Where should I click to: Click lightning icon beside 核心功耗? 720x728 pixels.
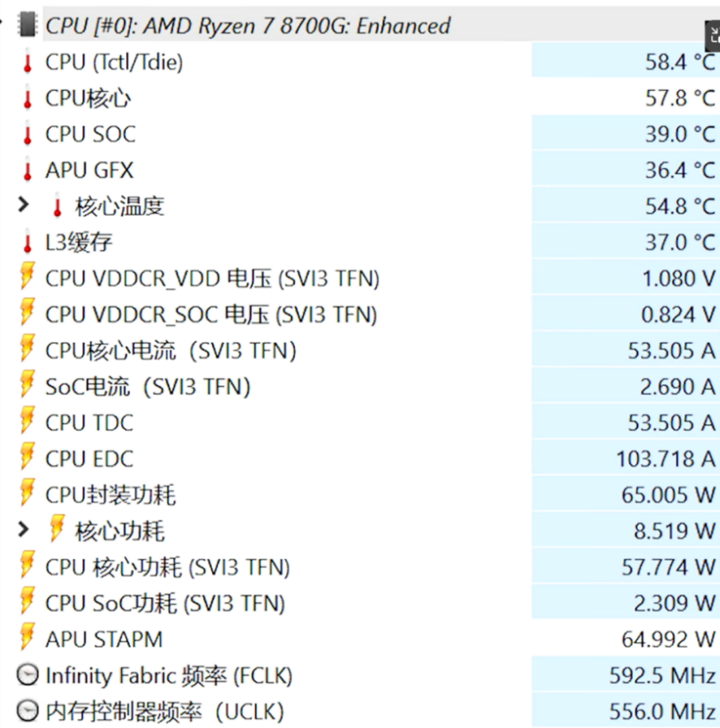click(57, 529)
